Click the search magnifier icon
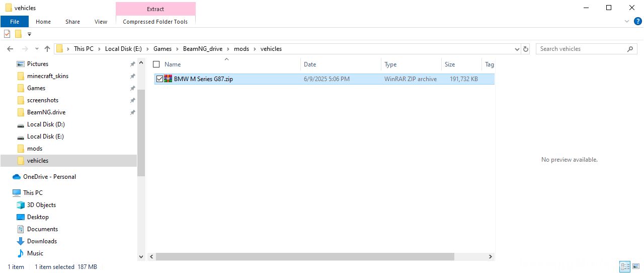 [630, 49]
